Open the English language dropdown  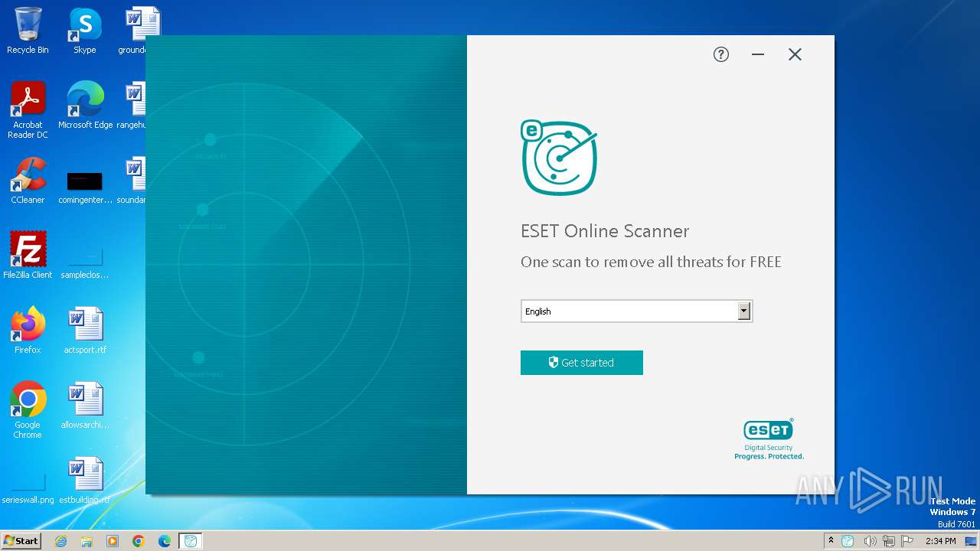tap(636, 311)
